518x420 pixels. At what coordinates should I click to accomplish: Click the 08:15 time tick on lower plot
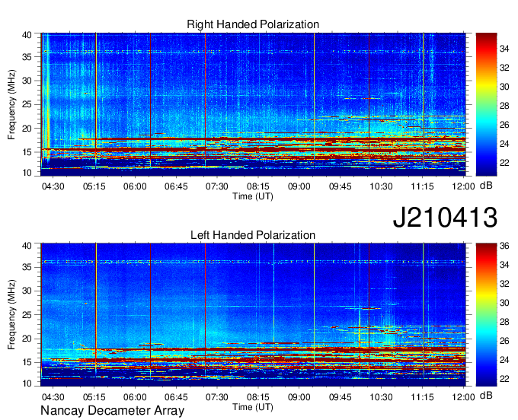pos(258,397)
